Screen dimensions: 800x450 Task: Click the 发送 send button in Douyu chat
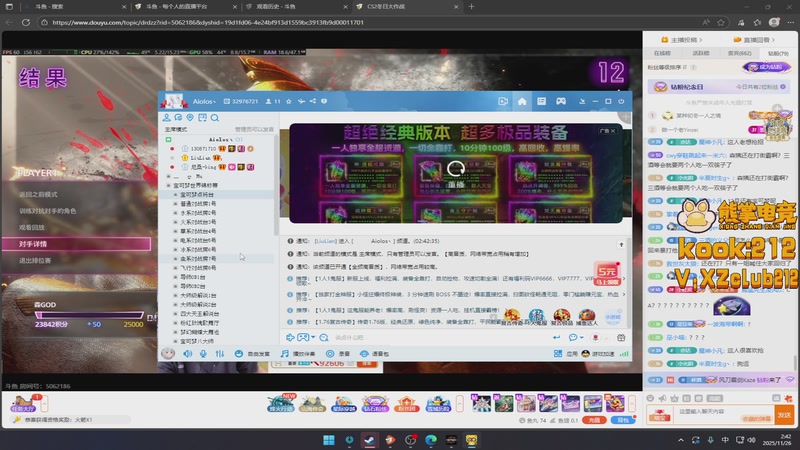point(784,415)
